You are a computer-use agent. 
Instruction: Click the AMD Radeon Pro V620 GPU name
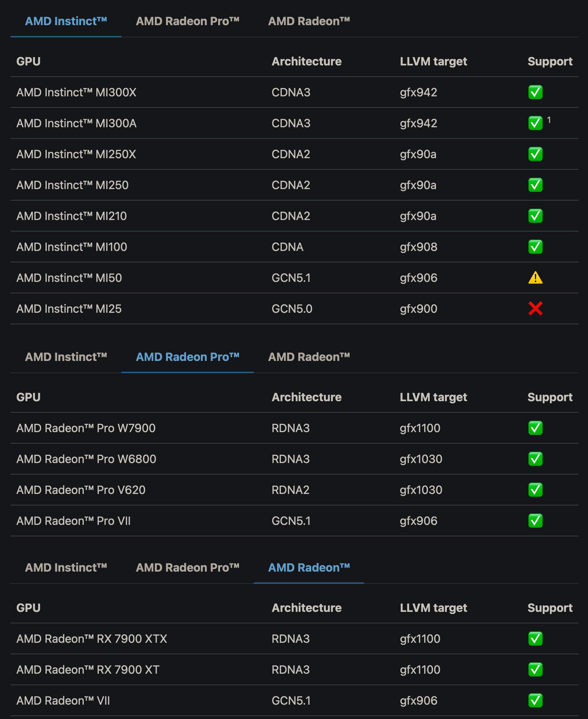click(81, 490)
